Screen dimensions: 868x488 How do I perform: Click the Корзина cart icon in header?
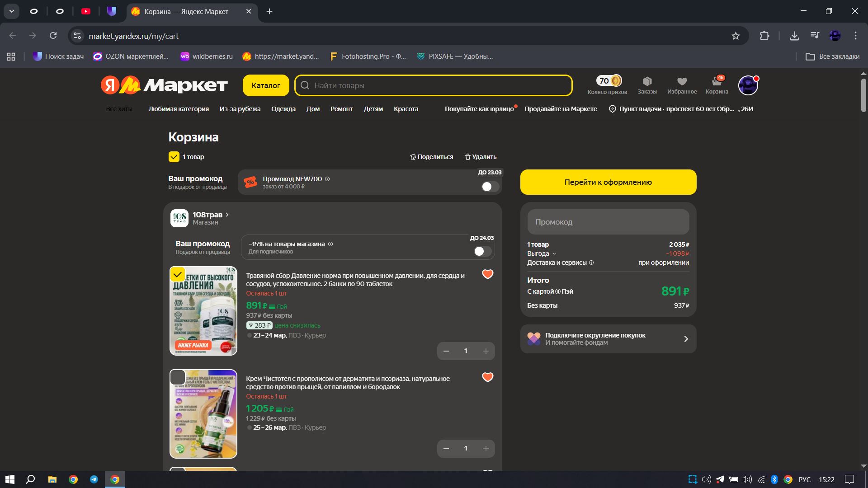tap(717, 82)
